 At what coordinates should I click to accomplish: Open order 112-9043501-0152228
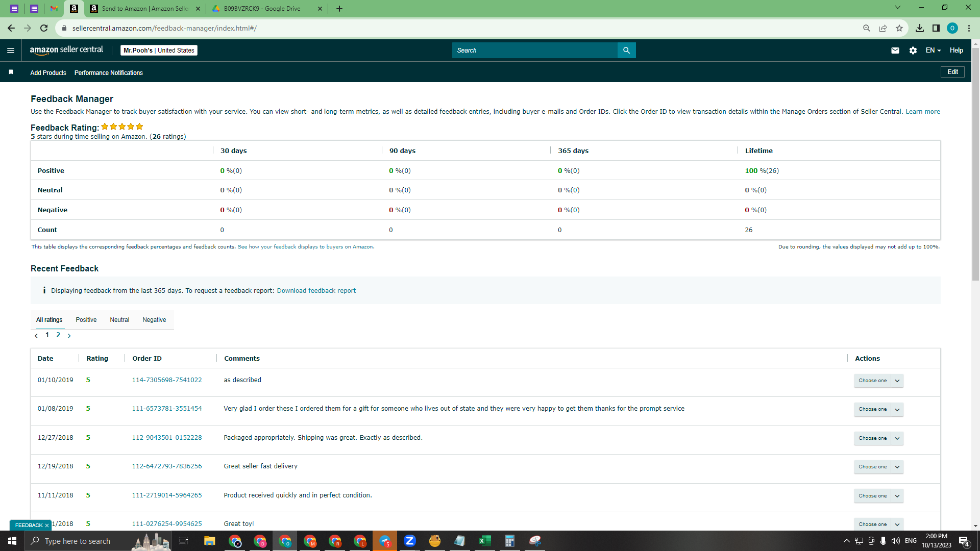tap(167, 438)
